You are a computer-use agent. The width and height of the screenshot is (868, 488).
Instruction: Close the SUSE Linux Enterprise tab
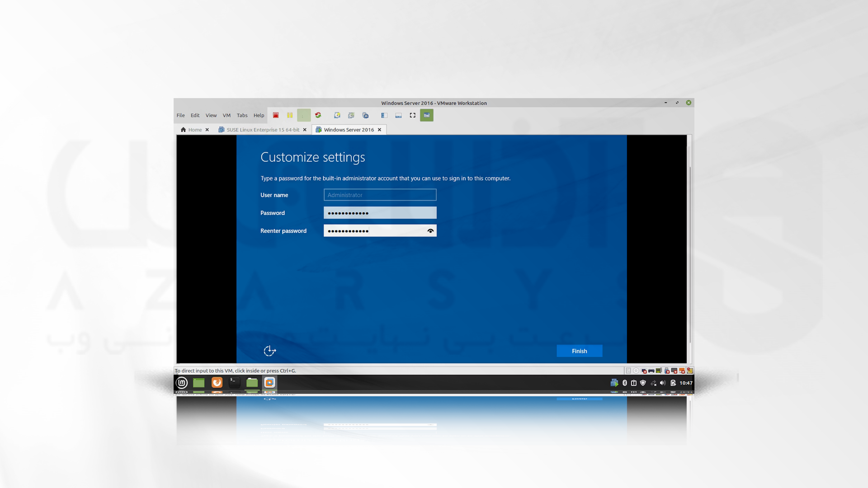pyautogui.click(x=305, y=130)
